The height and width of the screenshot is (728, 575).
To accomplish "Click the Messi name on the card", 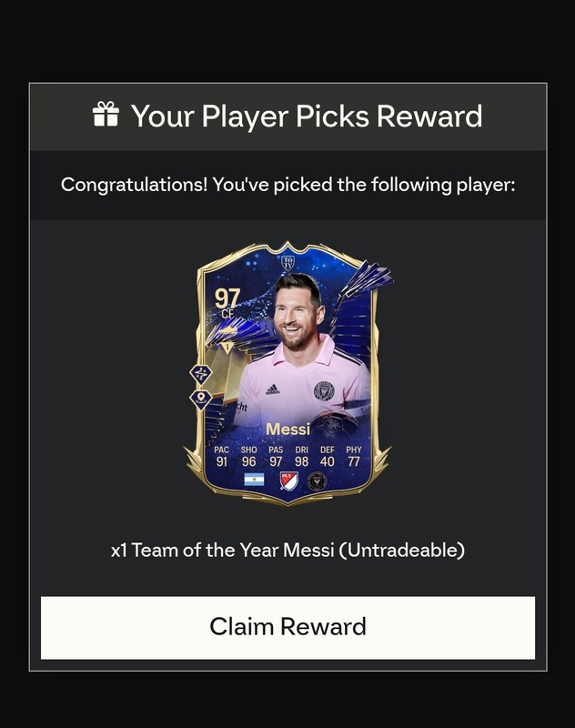I will pyautogui.click(x=287, y=430).
